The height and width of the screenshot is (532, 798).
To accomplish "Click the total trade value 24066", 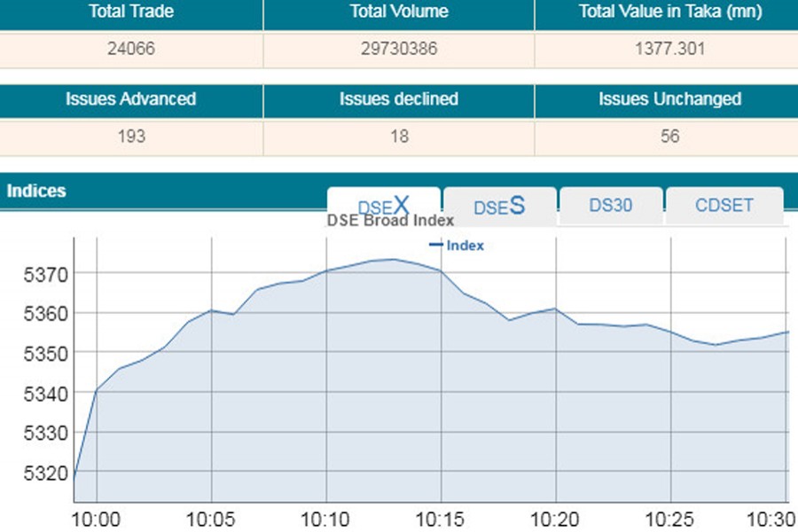I will tap(131, 49).
